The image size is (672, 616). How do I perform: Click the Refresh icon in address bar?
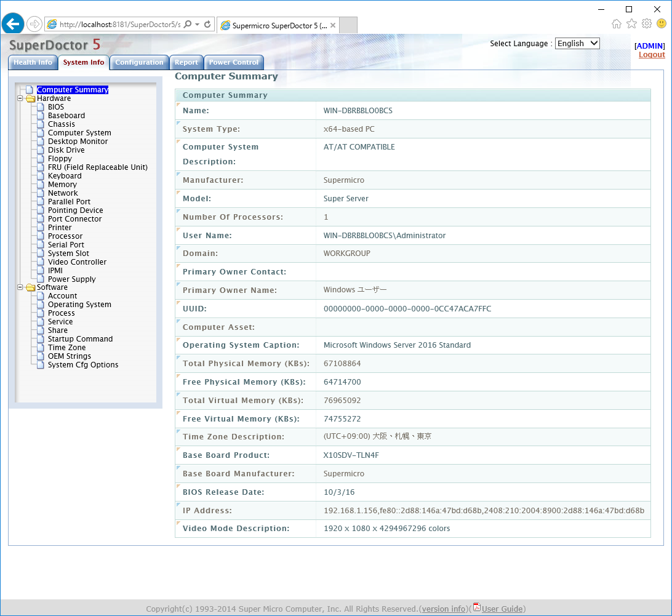click(x=207, y=25)
